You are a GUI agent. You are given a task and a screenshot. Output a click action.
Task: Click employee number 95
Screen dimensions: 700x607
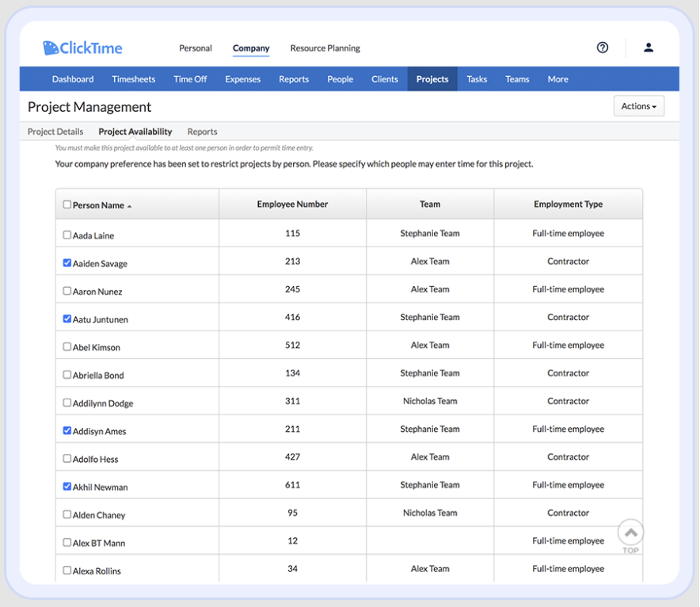pos(292,513)
